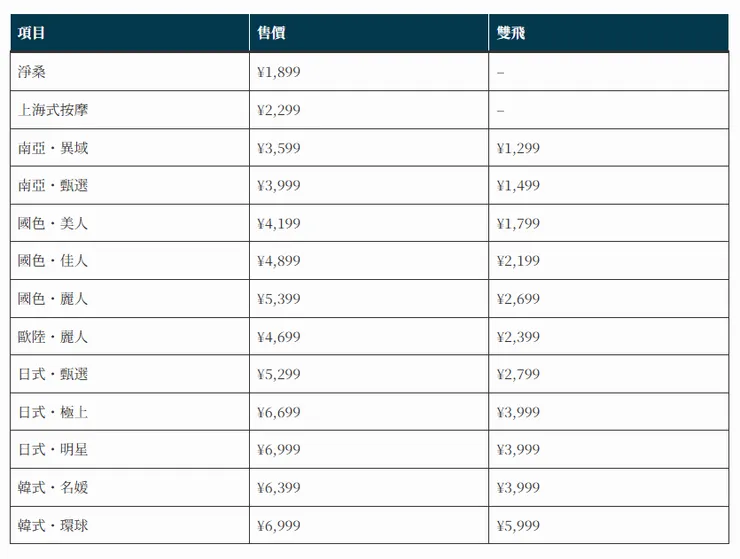Select the 國色・佳人 item cell
The height and width of the screenshot is (559, 740).
[x=130, y=261]
